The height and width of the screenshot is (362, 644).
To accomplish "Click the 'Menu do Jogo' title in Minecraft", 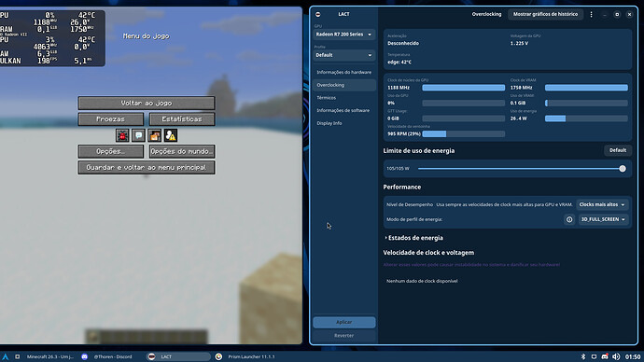I will tap(147, 36).
